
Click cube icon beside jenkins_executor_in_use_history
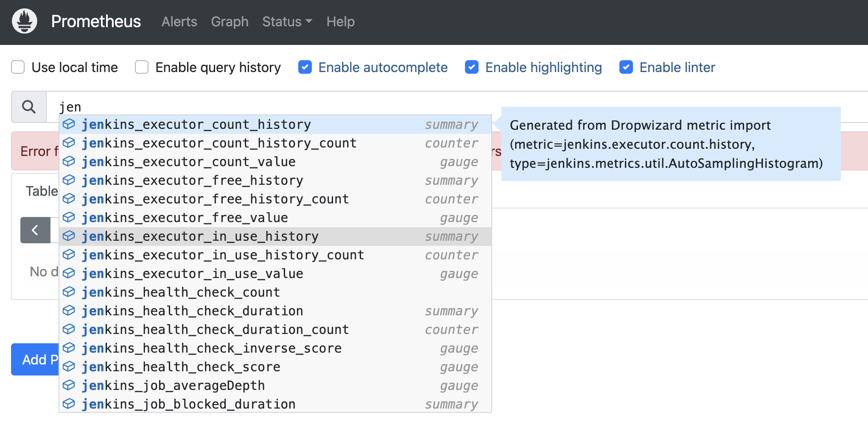click(69, 236)
